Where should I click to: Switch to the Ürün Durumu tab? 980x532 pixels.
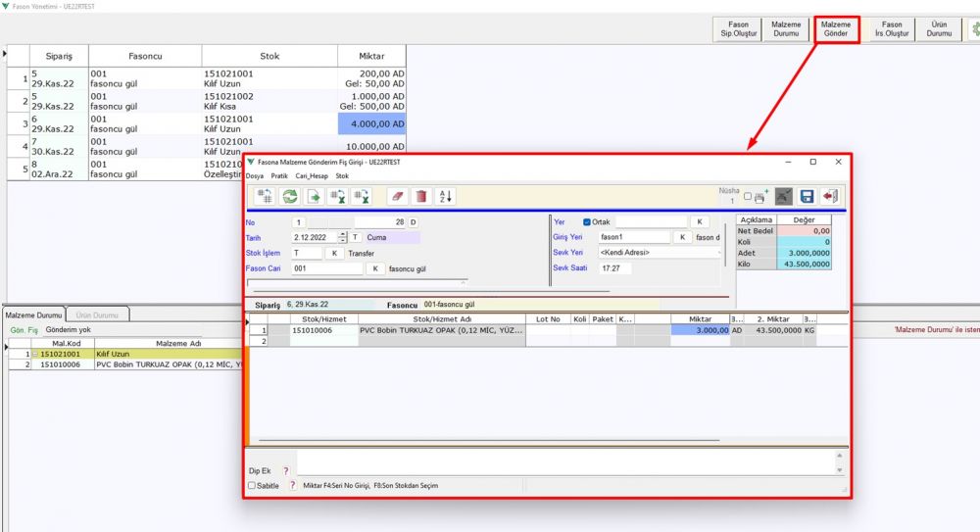click(x=97, y=314)
